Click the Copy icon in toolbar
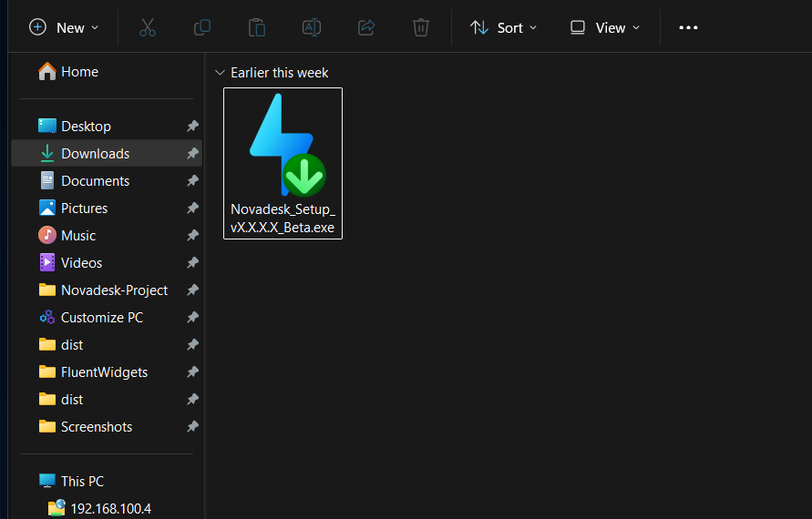The image size is (812, 519). coord(202,27)
